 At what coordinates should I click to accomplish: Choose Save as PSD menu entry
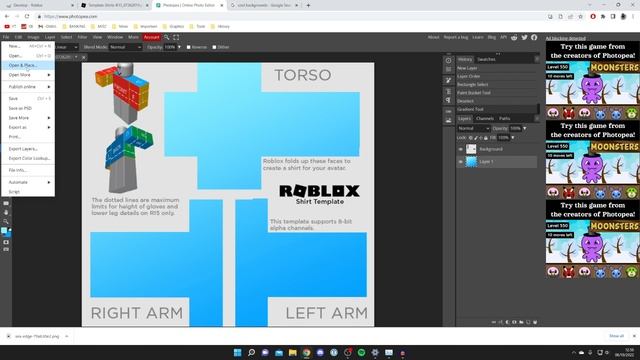click(x=28, y=108)
